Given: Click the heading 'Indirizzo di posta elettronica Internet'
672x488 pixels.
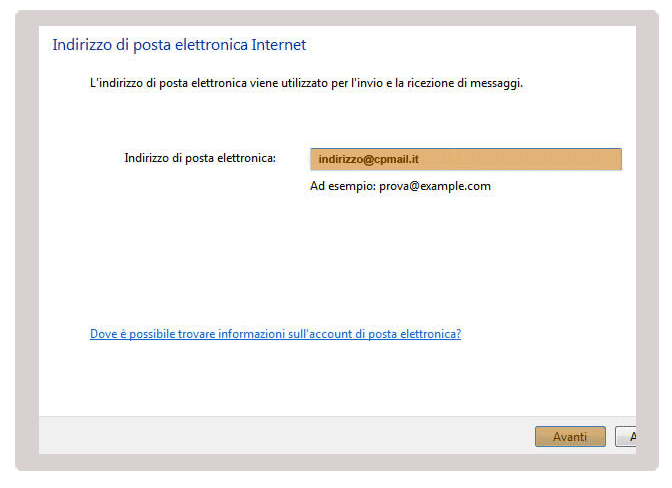Looking at the screenshot, I should (179, 45).
